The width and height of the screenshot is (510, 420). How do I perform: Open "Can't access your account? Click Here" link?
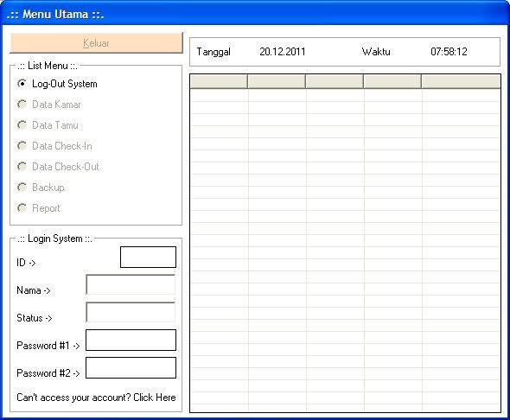96,398
